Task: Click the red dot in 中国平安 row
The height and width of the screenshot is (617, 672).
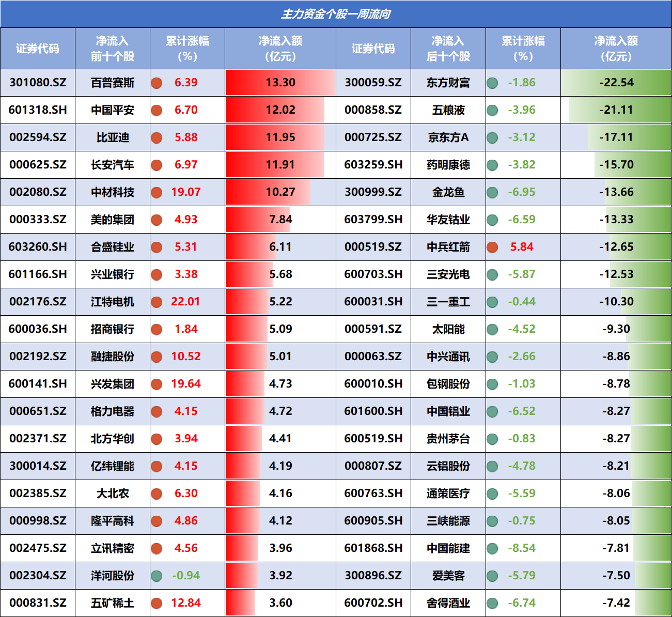Action: [157, 110]
